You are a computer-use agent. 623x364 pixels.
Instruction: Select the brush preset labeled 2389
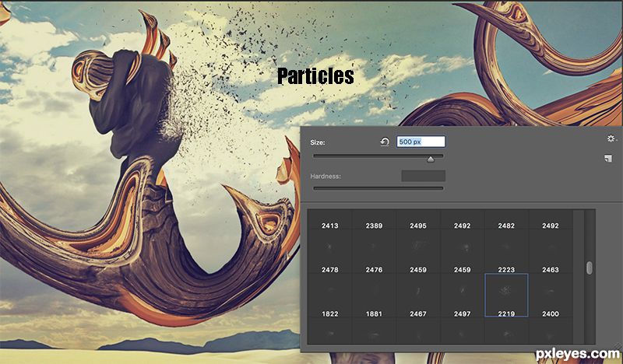coord(374,221)
